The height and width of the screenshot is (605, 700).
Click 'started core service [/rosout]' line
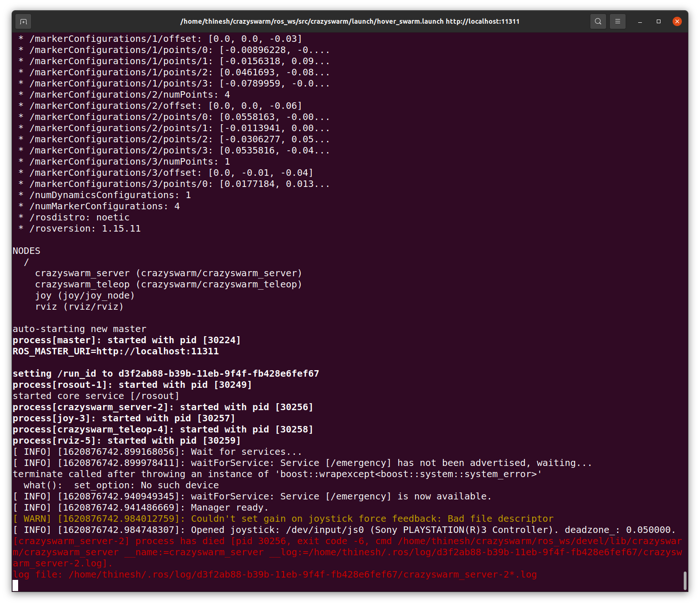point(96,396)
